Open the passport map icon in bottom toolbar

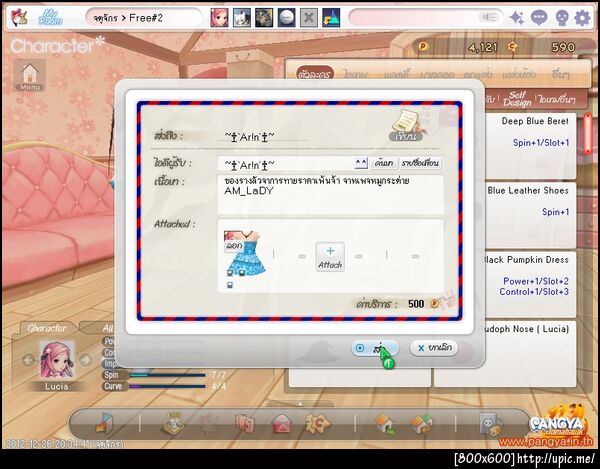(245, 424)
